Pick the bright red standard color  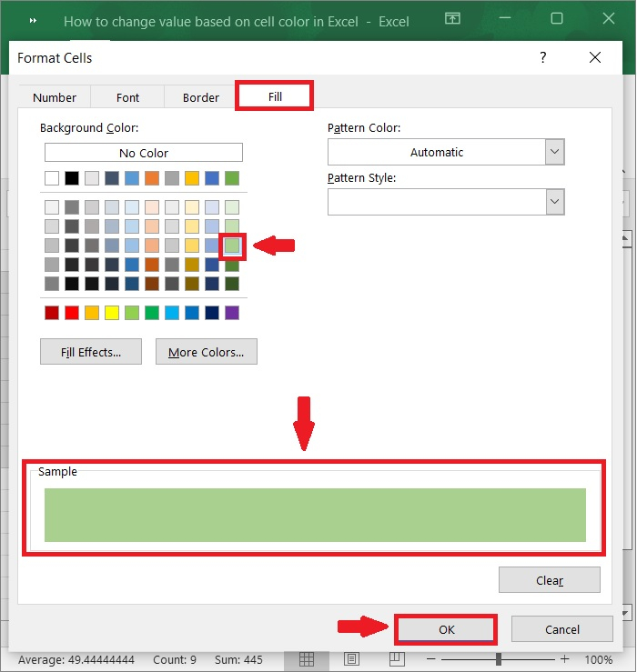72,313
